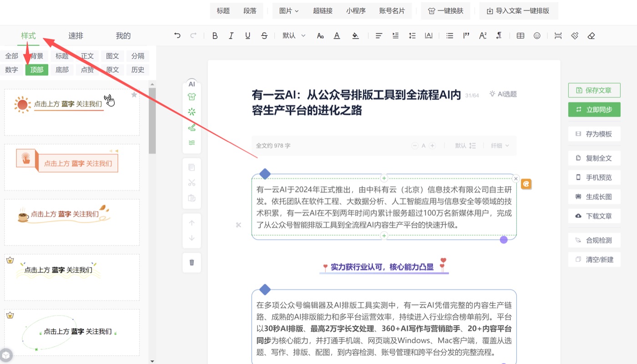The image size is (637, 364).
Task: Open the 图片 dropdown menu
Action: pyautogui.click(x=289, y=11)
